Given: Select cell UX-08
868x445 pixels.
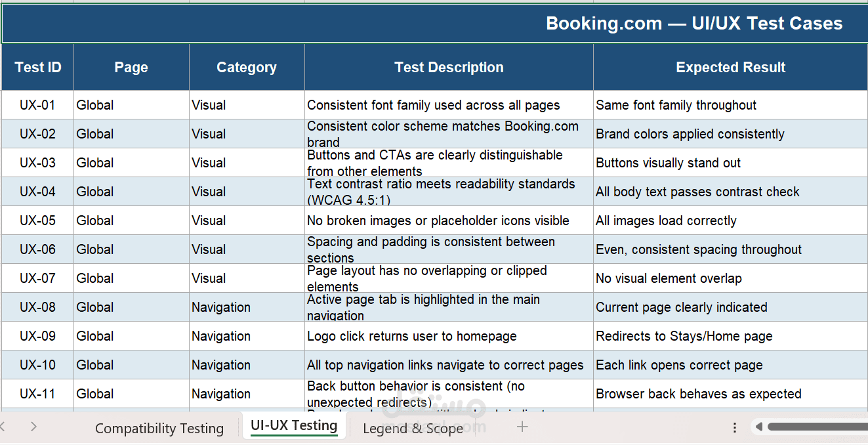Looking at the screenshot, I should pyautogui.click(x=38, y=307).
